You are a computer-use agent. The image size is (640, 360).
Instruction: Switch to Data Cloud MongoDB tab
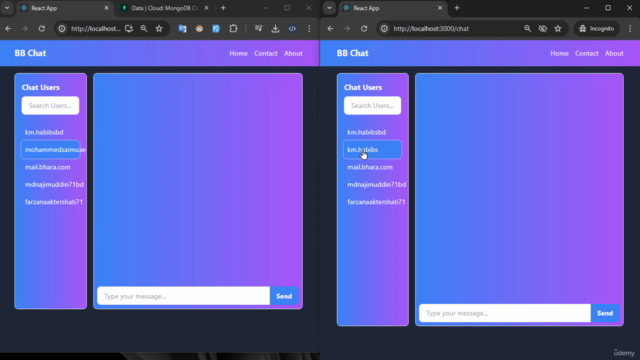(164, 8)
